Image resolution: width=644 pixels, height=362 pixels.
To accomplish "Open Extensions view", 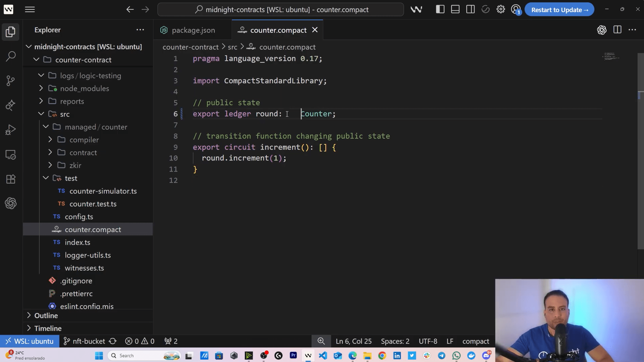I will (11, 179).
